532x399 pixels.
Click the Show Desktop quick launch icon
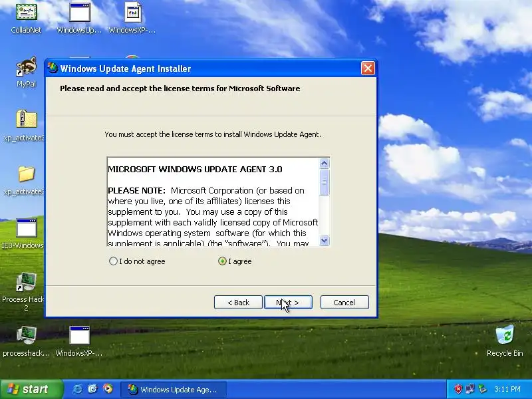click(x=92, y=389)
